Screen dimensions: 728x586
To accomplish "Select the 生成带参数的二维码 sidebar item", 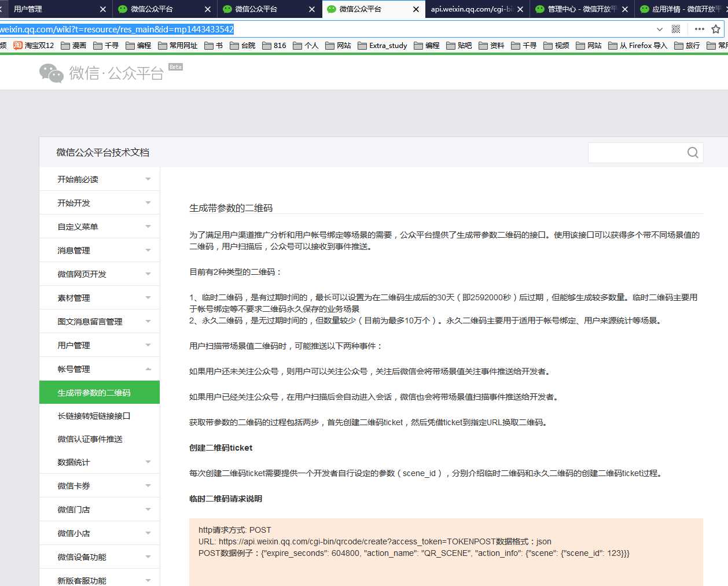I will click(x=94, y=393).
